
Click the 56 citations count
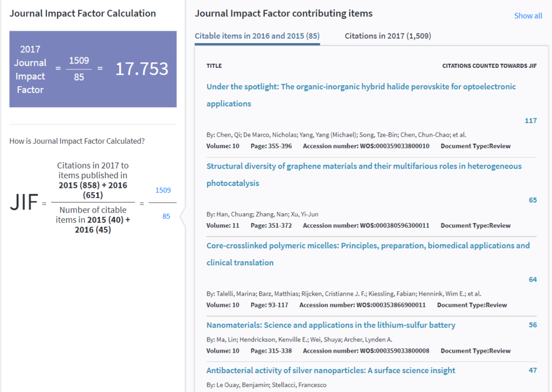tap(533, 325)
